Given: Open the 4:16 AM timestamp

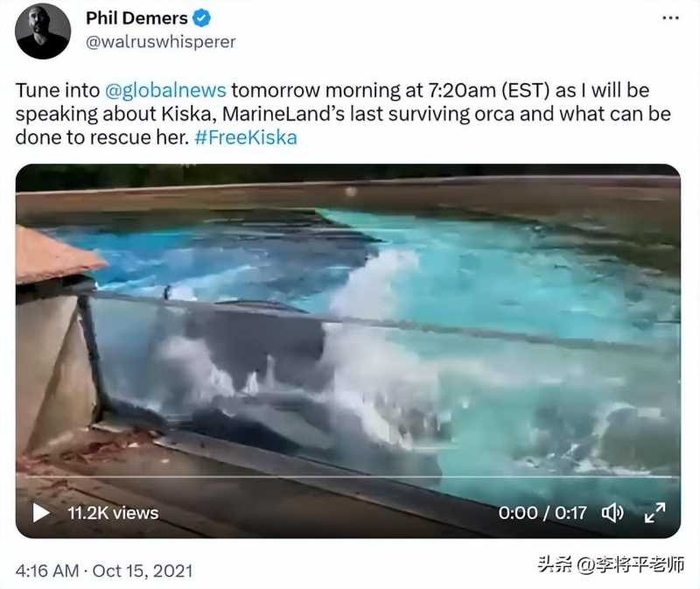Looking at the screenshot, I should point(47,571).
